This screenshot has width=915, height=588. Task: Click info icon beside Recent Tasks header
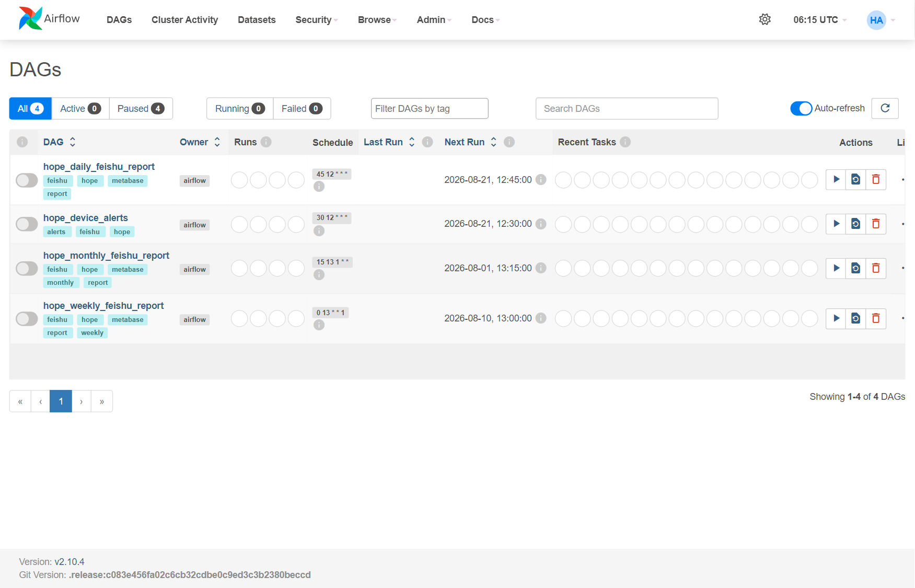click(625, 142)
